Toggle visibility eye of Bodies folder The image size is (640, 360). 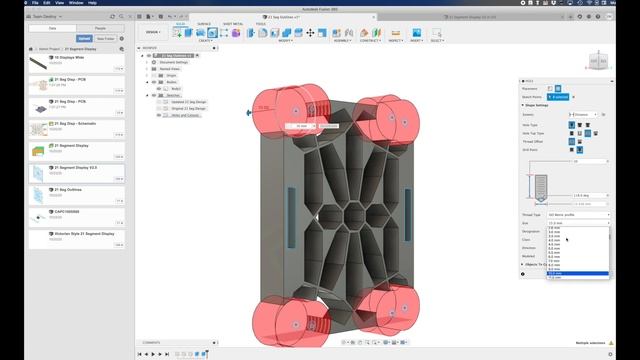coord(154,82)
